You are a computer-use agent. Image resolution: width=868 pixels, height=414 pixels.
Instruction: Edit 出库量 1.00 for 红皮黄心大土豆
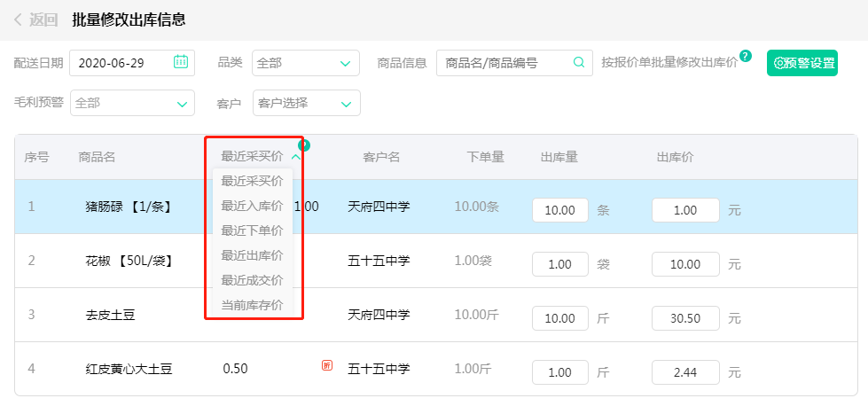click(560, 372)
